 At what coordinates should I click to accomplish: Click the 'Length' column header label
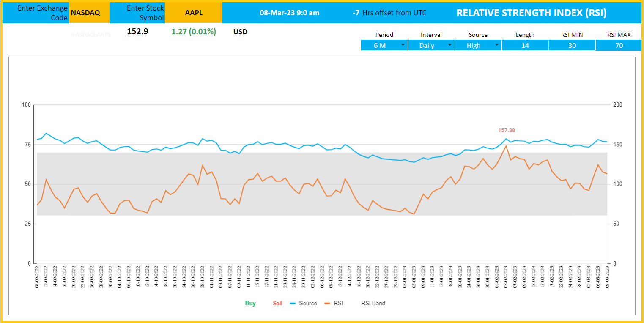(525, 35)
